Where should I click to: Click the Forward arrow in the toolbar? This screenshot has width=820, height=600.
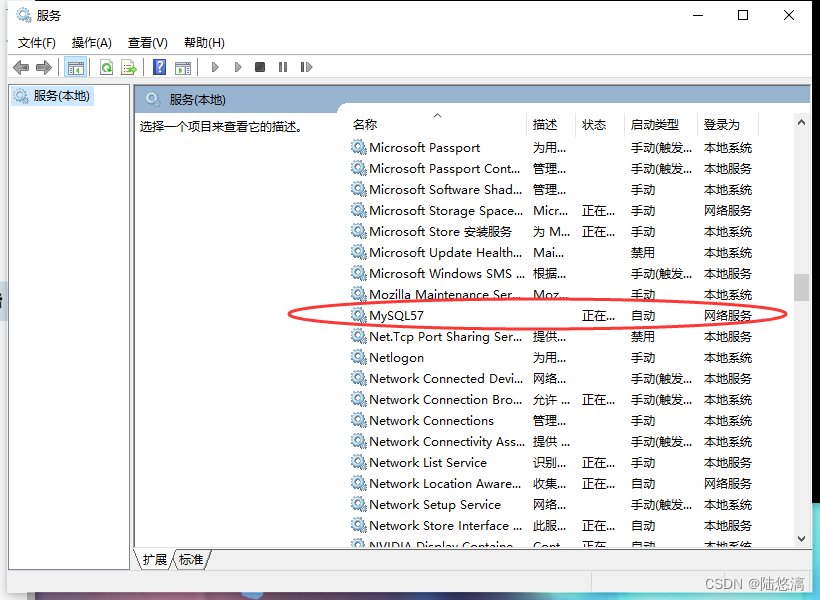click(x=43, y=67)
